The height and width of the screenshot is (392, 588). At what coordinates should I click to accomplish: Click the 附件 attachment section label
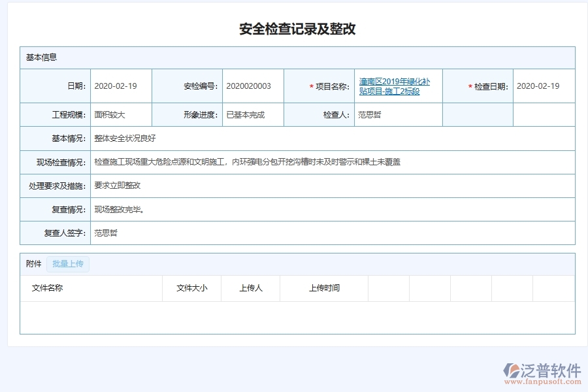coord(33,264)
